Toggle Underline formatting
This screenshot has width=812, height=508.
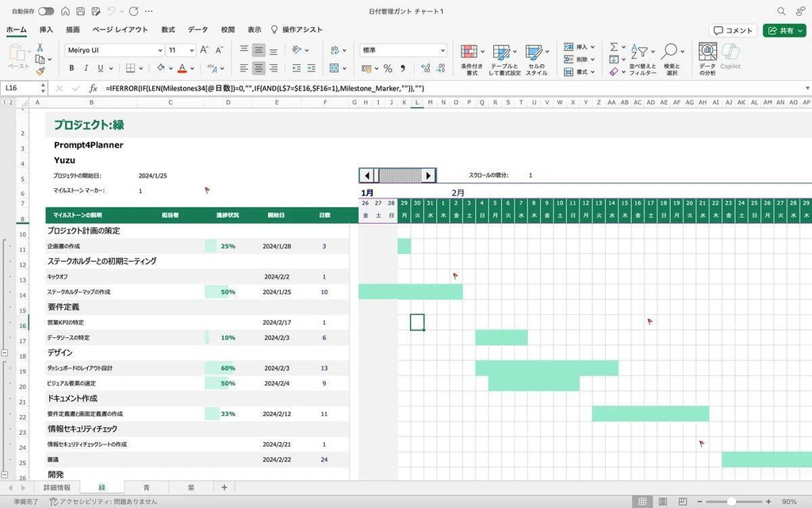tap(101, 68)
